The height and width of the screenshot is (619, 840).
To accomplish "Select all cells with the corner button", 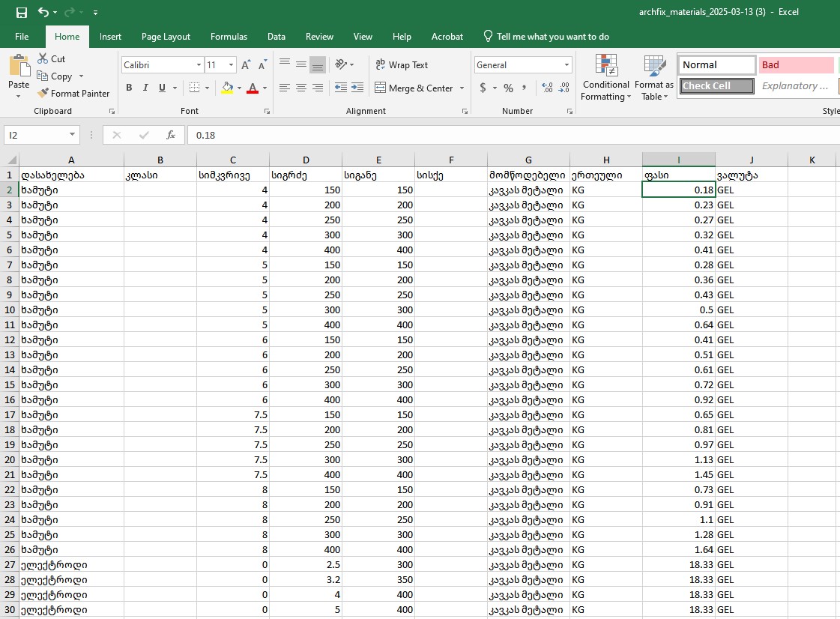I will pyautogui.click(x=10, y=160).
